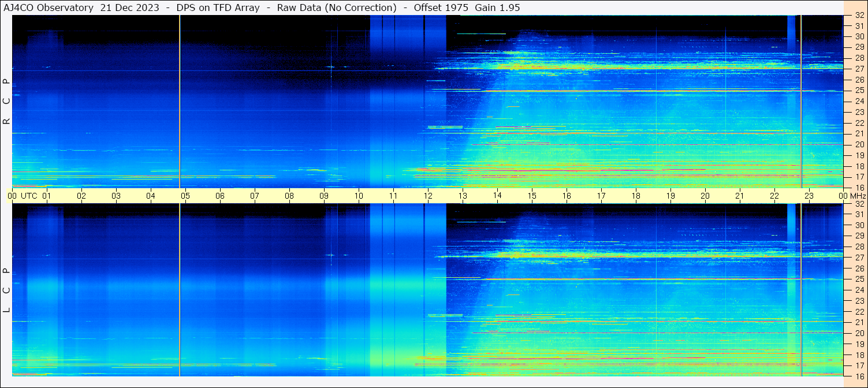Click the 32 frequency label on the LCP panel
This screenshot has width=868, height=388.
coord(859,204)
